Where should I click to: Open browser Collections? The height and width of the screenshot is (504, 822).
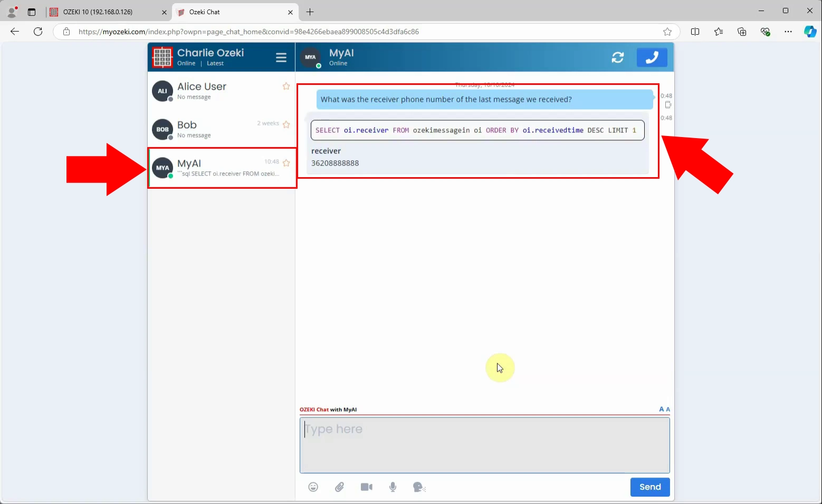(742, 32)
